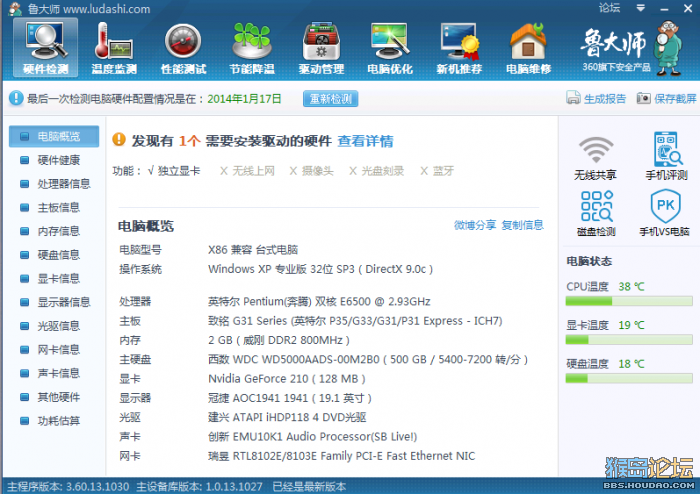Select 电脑概览 in the sidebar
Image resolution: width=700 pixels, height=494 pixels.
(x=54, y=136)
